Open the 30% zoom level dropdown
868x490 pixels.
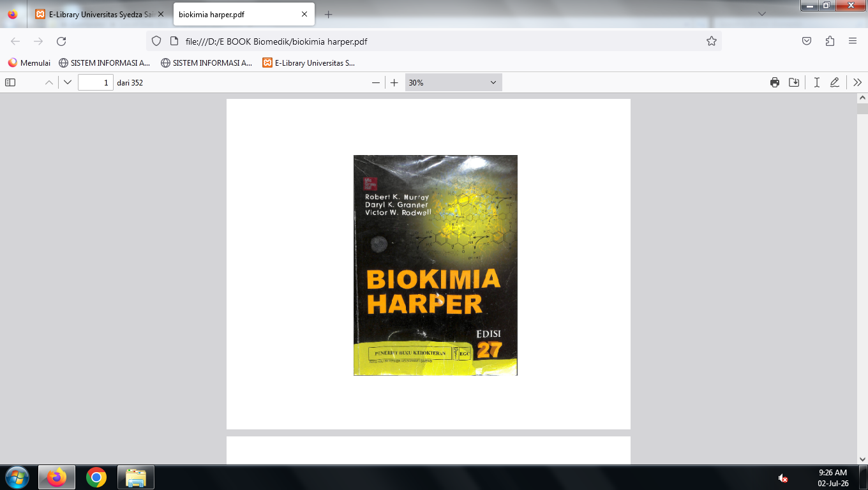453,82
